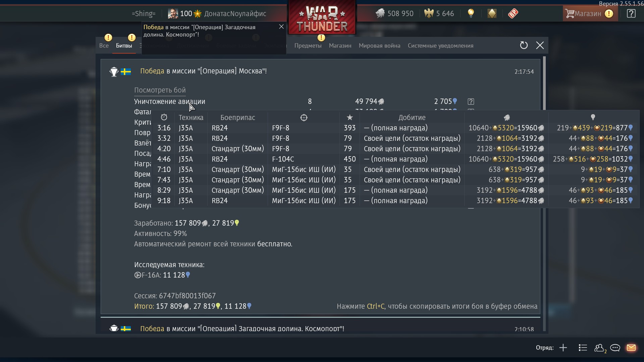This screenshot has height=362, width=644.
Task: Open the red ticket coupon icon
Action: pos(513,13)
